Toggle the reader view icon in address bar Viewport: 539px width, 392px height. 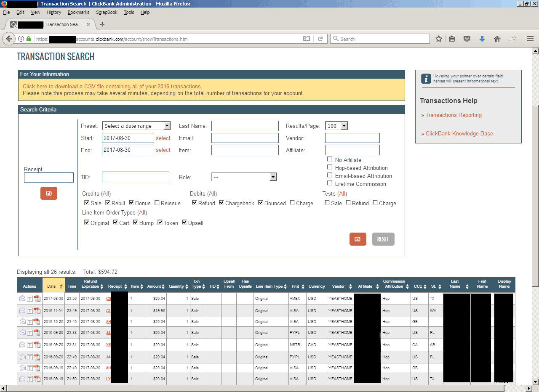(307, 39)
